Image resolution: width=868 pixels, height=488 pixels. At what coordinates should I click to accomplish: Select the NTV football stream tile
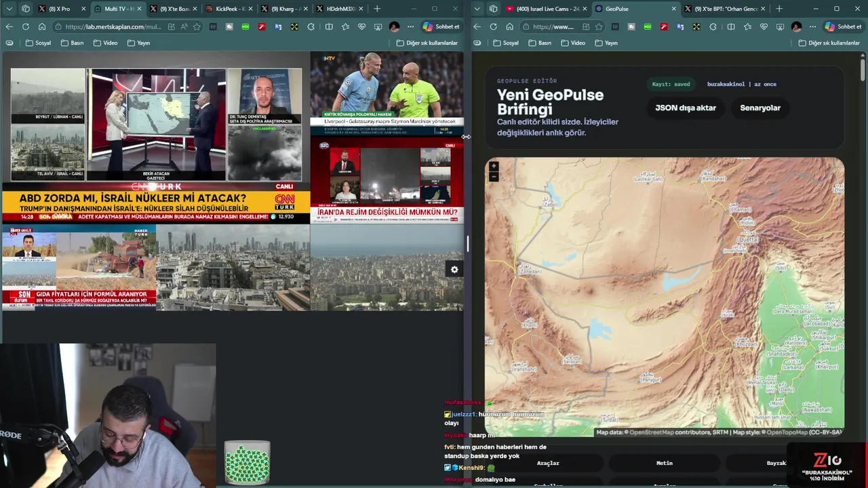click(387, 95)
